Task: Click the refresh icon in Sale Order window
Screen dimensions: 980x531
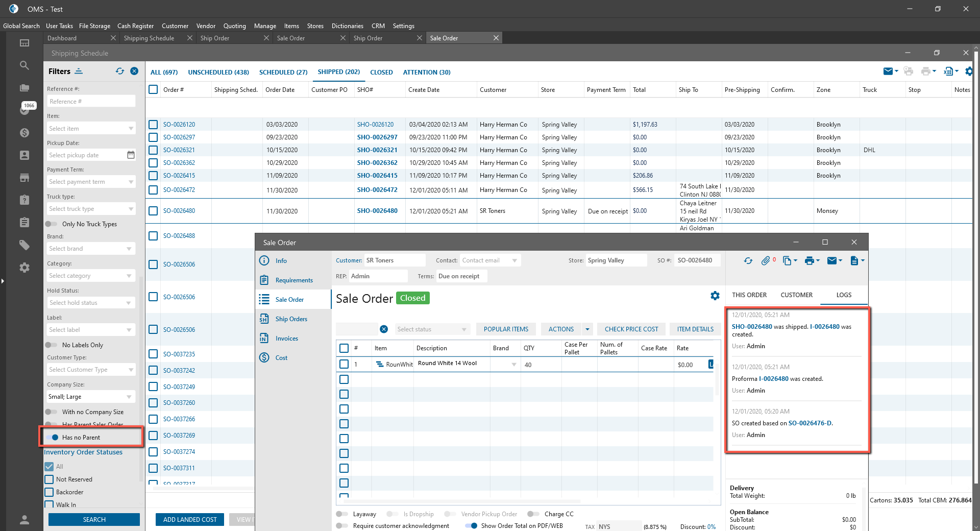Action: (748, 261)
